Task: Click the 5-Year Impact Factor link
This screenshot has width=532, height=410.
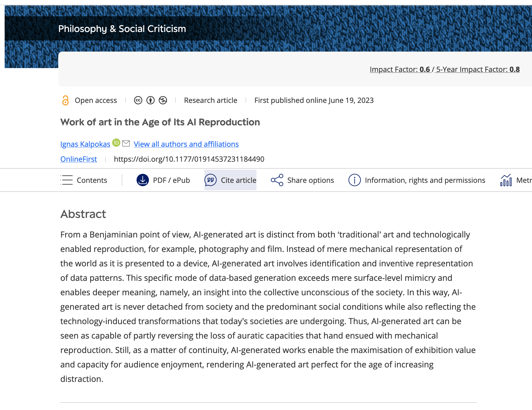Action: [477, 69]
